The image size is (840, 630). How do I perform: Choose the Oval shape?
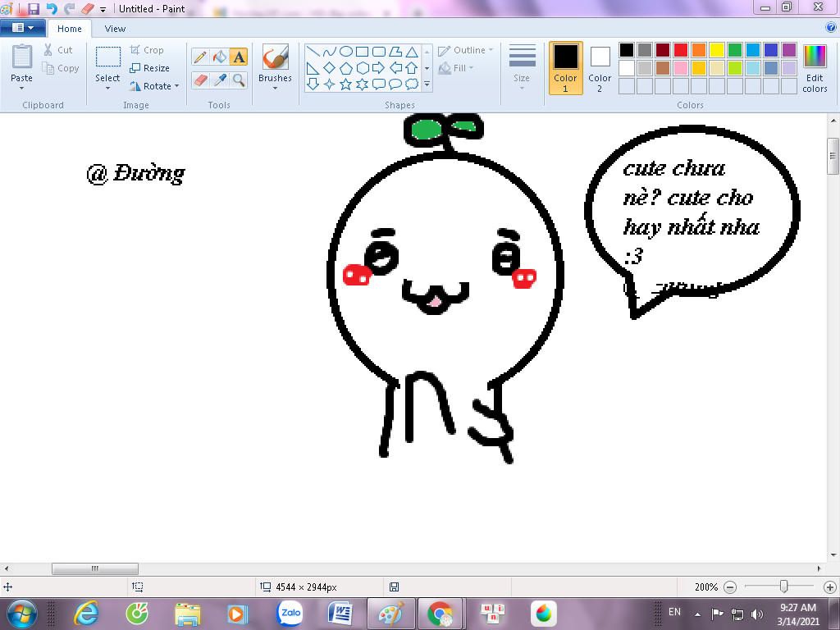346,52
